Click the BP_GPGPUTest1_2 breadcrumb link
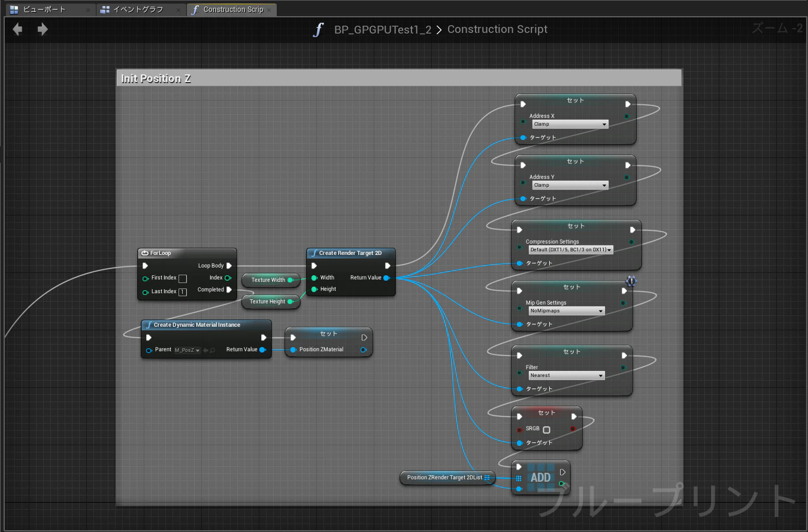808x532 pixels. coord(383,29)
